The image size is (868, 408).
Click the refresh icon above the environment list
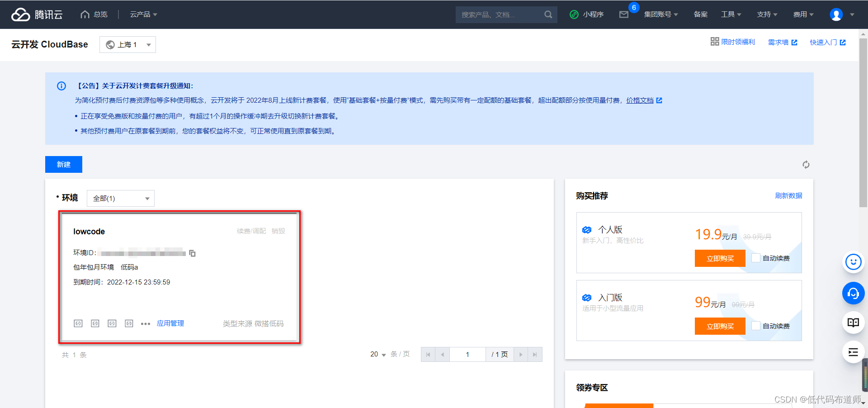pyautogui.click(x=806, y=165)
